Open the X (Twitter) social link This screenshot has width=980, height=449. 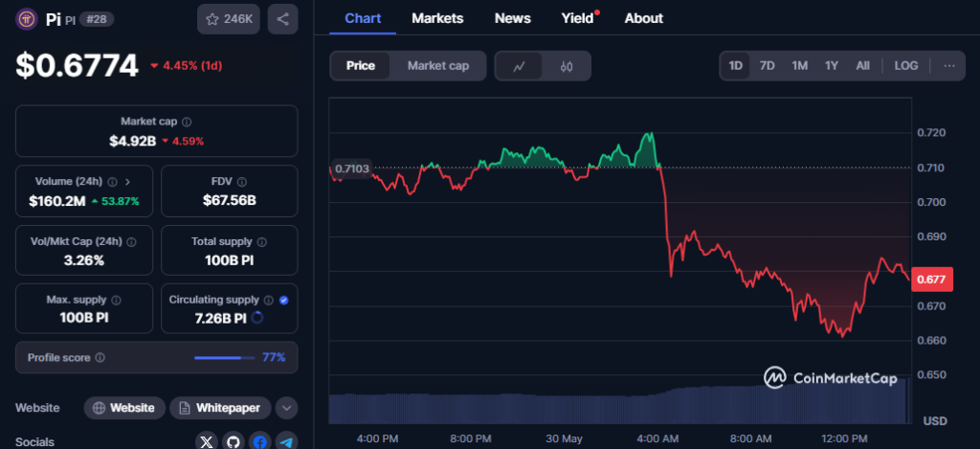208,441
